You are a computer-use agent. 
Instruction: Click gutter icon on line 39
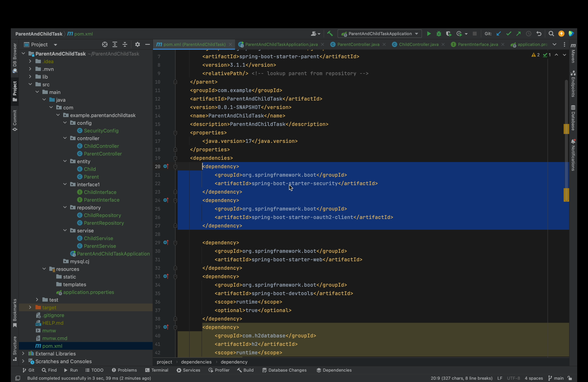[166, 327]
